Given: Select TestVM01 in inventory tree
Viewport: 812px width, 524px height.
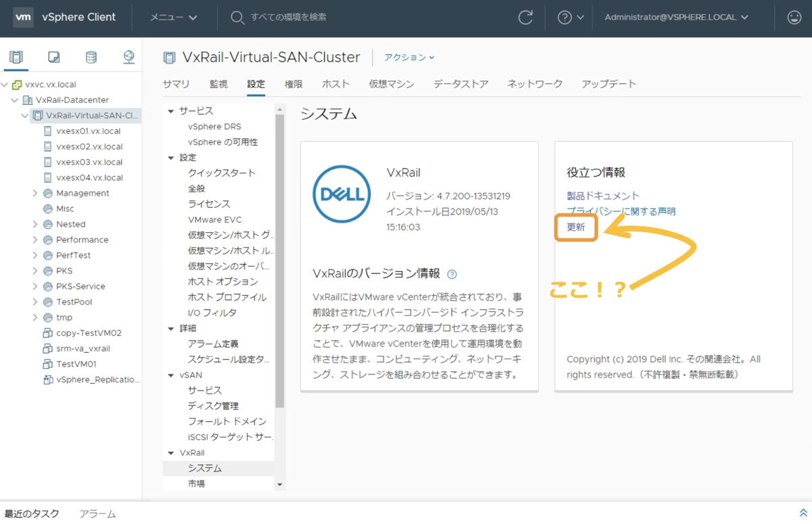Looking at the screenshot, I should pyautogui.click(x=76, y=364).
